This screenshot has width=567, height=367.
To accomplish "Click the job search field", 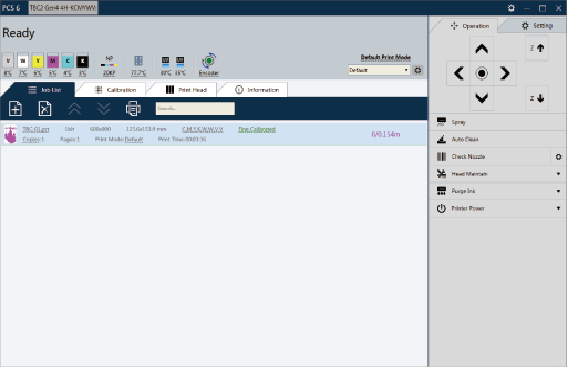I will click(195, 108).
